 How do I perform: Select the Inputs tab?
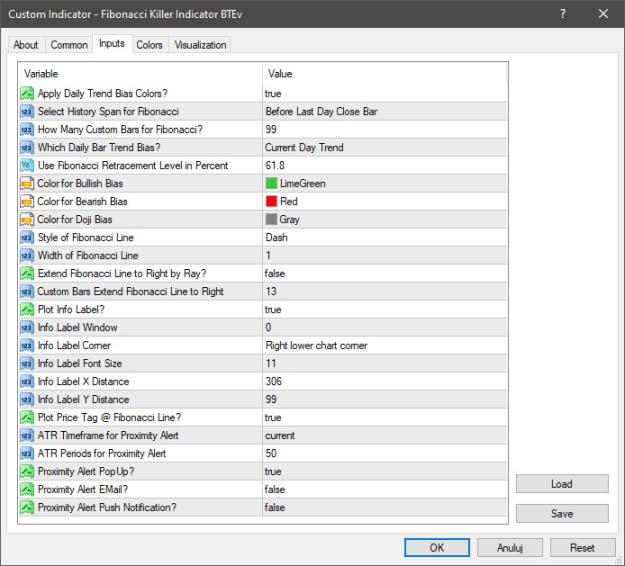click(x=112, y=43)
